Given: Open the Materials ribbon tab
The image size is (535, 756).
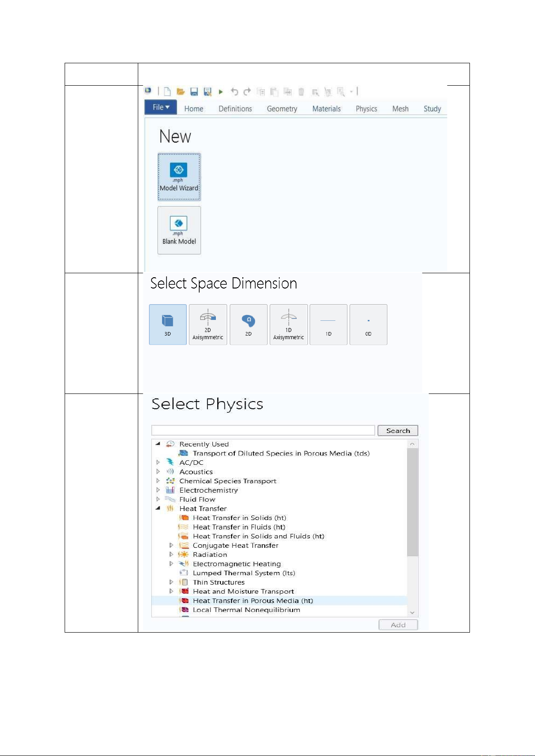Looking at the screenshot, I should pos(326,109).
